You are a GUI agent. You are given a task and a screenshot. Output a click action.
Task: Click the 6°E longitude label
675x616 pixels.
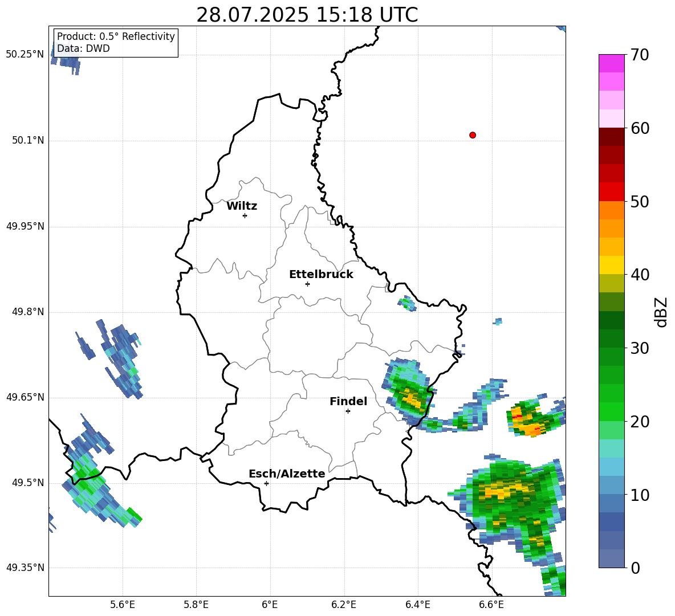coord(270,605)
